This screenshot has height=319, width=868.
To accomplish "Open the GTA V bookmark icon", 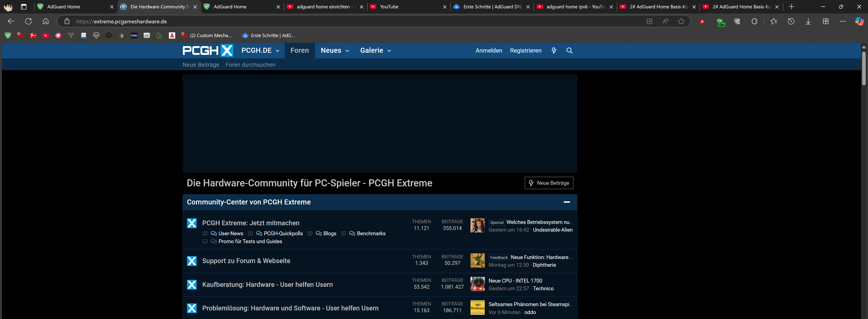I will click(71, 36).
